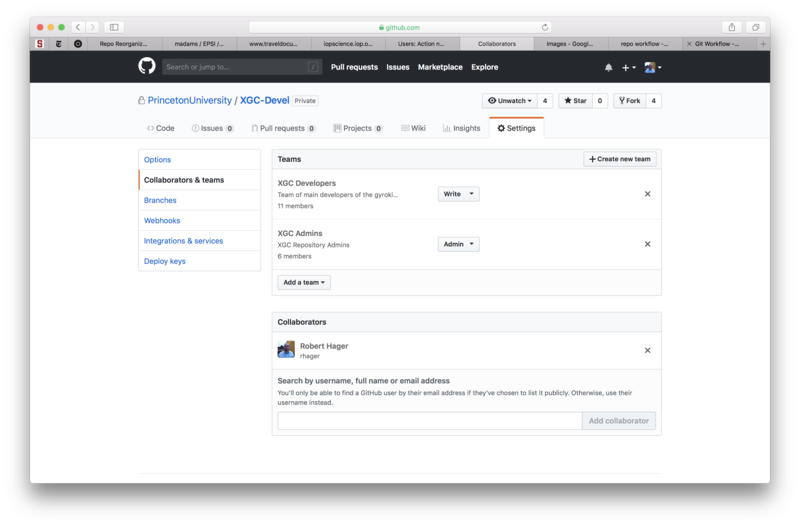Switch to repo workflow browser tab
The width and height of the screenshot is (800, 526).
(x=644, y=44)
